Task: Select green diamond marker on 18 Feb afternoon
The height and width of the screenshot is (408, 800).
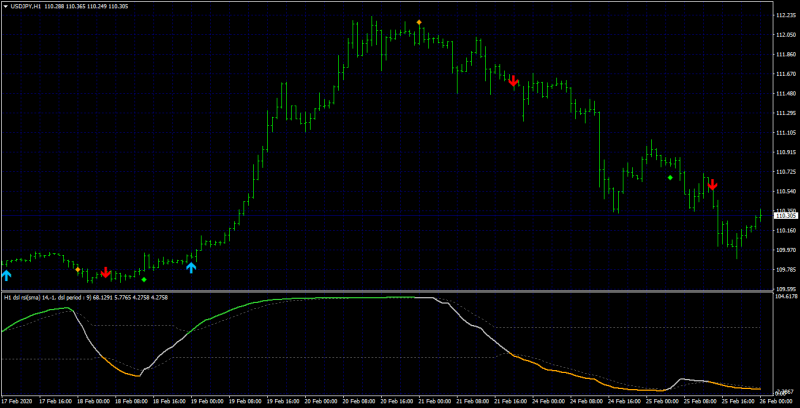Action: 144,279
